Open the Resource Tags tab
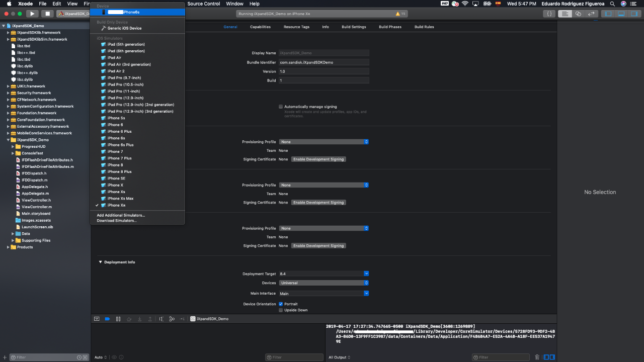This screenshot has width=644, height=362. [296, 27]
